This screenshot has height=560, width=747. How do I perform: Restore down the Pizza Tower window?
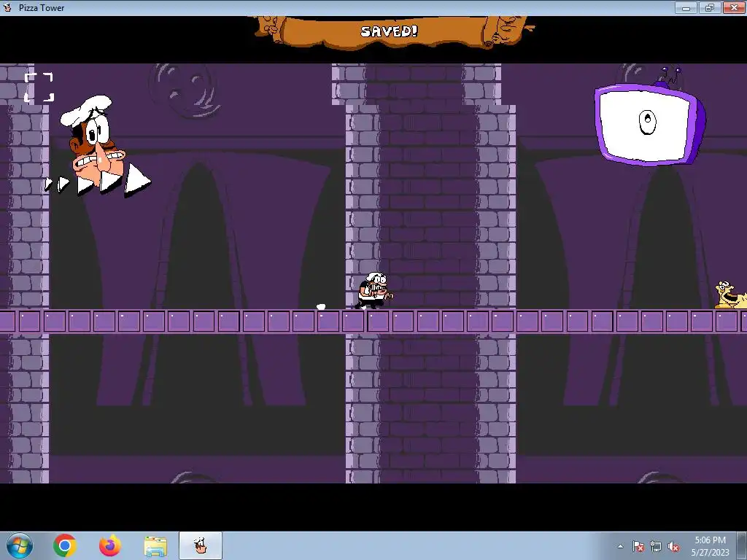click(710, 7)
